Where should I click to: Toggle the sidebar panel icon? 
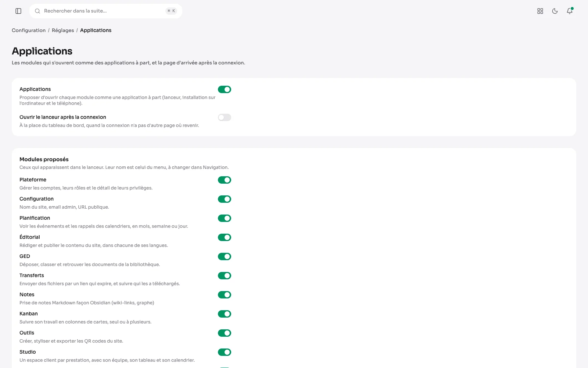(x=18, y=11)
